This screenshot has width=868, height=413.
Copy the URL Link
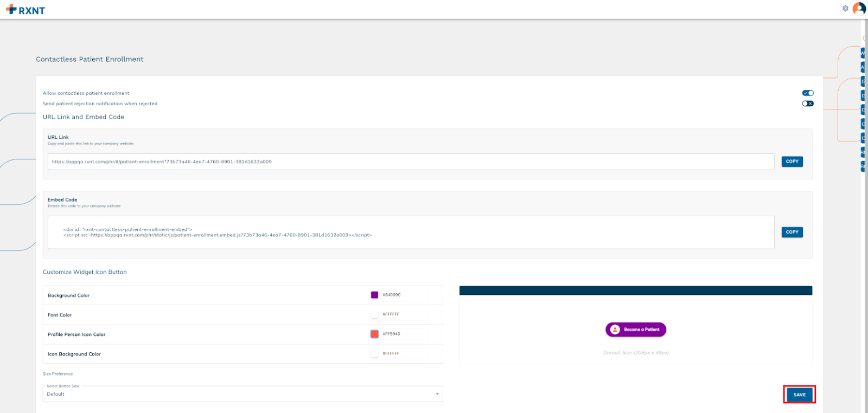click(x=792, y=162)
